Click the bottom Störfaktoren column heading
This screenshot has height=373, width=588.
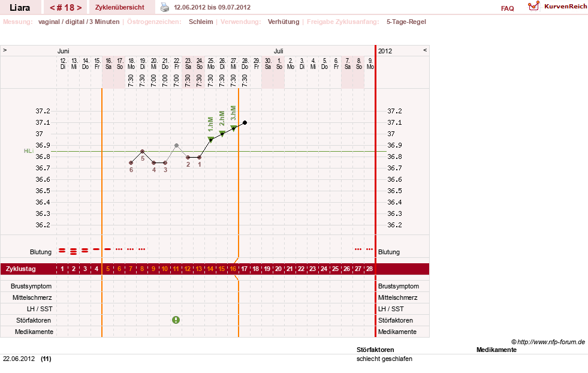(375, 350)
